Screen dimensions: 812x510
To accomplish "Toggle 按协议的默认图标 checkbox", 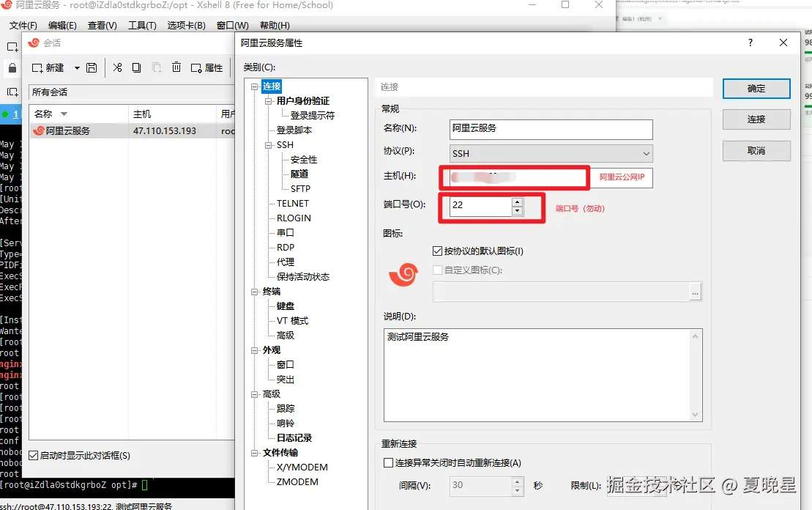I will [x=438, y=251].
